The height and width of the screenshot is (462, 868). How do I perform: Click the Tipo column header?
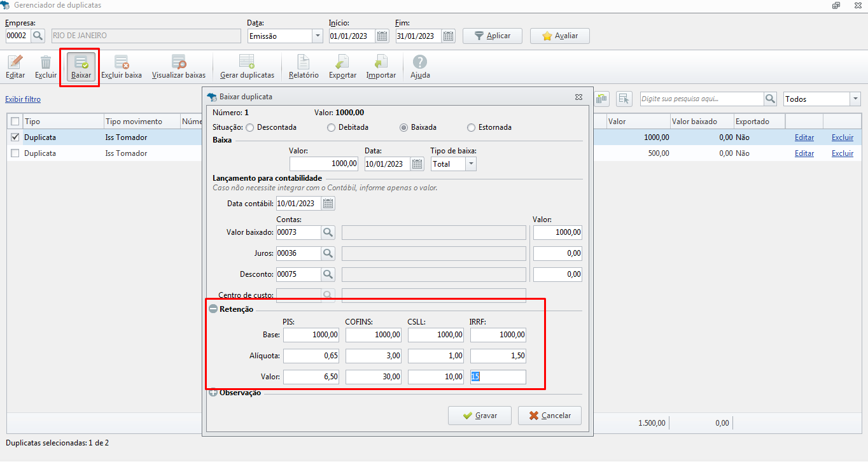click(x=63, y=122)
